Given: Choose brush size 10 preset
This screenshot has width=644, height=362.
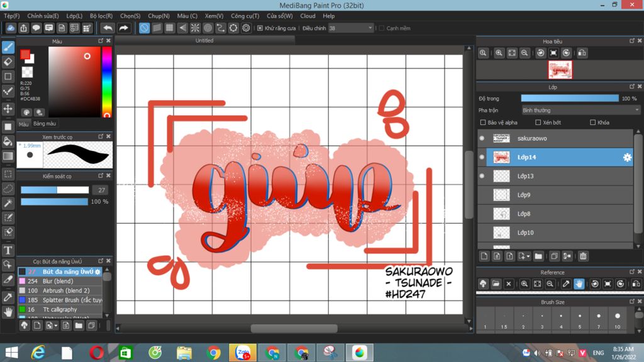Looking at the screenshot, I should [x=618, y=320].
